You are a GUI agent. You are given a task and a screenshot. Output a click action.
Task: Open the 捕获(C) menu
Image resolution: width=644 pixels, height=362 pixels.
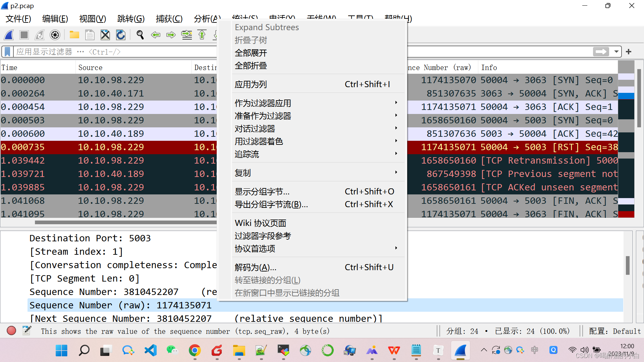click(x=169, y=19)
